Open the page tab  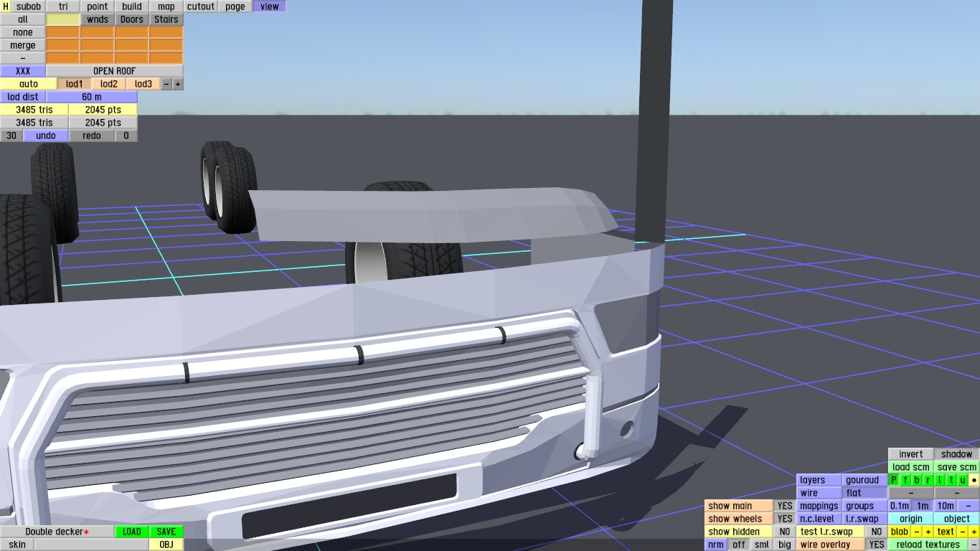[235, 6]
